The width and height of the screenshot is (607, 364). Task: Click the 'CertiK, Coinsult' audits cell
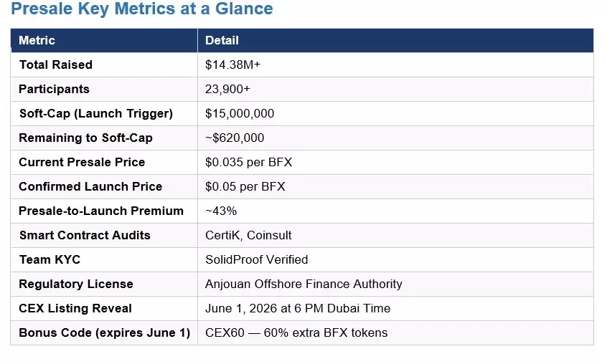pos(248,235)
